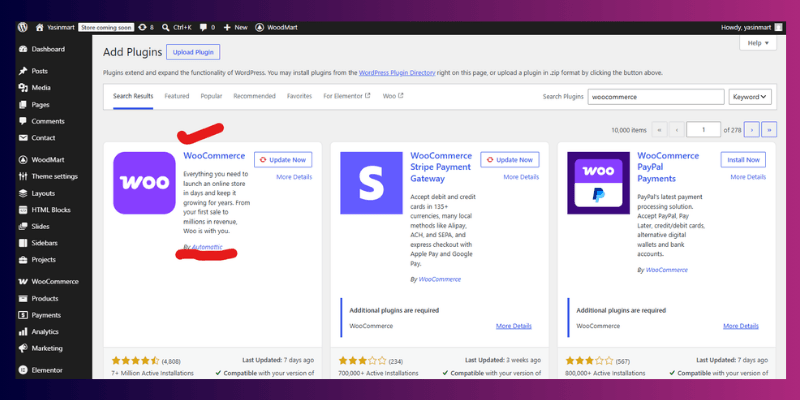Open WooCommerce in the sidebar menu
The height and width of the screenshot is (400, 800).
(x=55, y=282)
